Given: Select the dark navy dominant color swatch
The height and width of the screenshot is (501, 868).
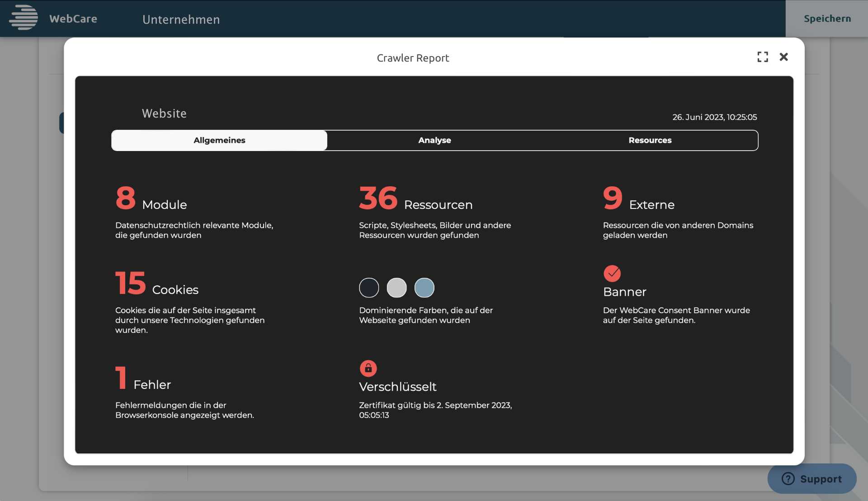Looking at the screenshot, I should pos(369,288).
